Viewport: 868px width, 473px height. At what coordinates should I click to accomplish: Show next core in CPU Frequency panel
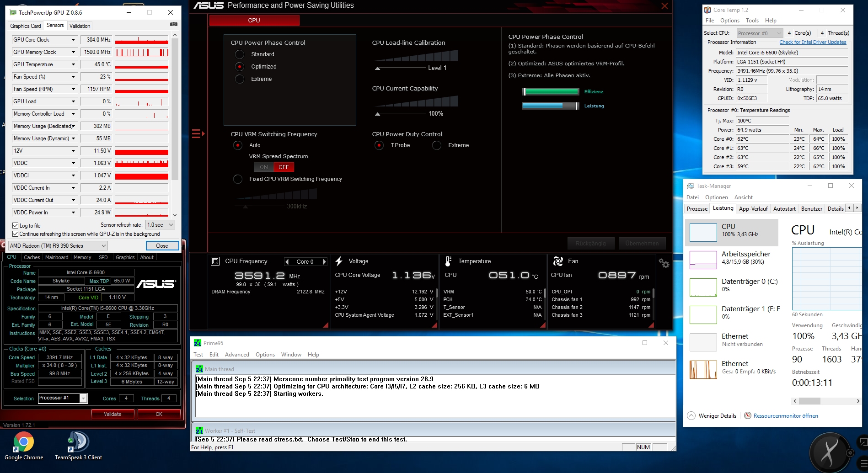324,262
